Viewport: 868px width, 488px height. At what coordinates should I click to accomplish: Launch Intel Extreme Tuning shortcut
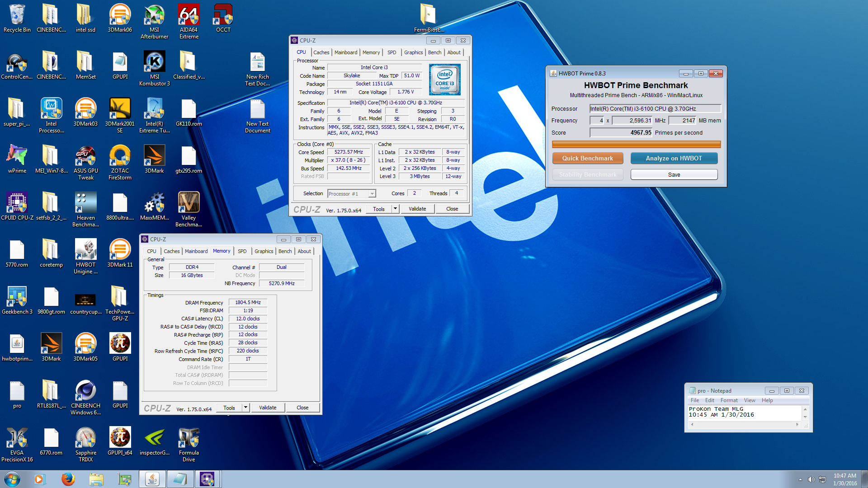point(154,116)
